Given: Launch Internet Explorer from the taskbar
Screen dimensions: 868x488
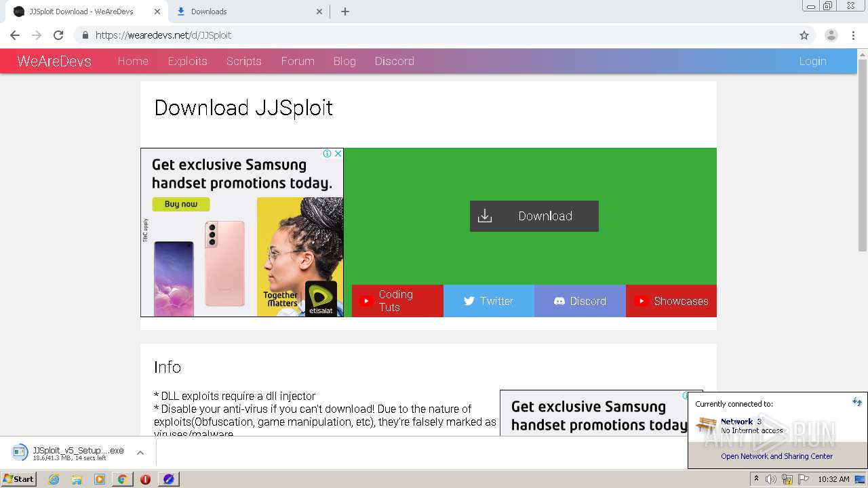Looking at the screenshot, I should coord(54,479).
